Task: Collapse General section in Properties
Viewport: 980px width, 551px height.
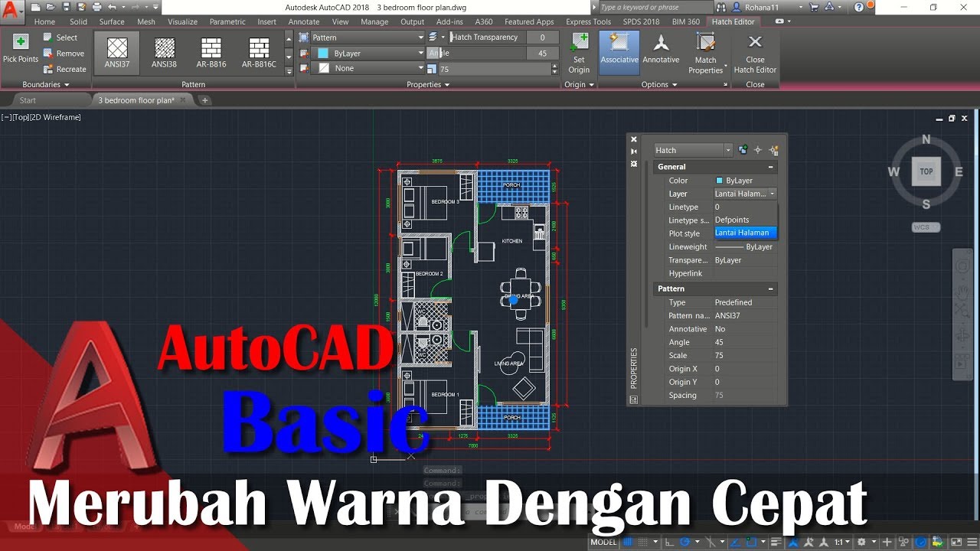Action: (771, 167)
